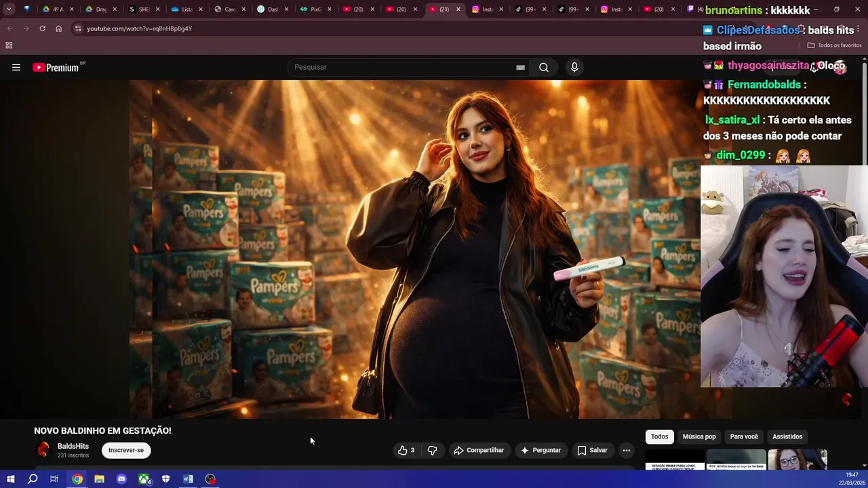Screen dimensions: 868x488
Task: Open the three-dot more actions menu
Action: point(627,450)
